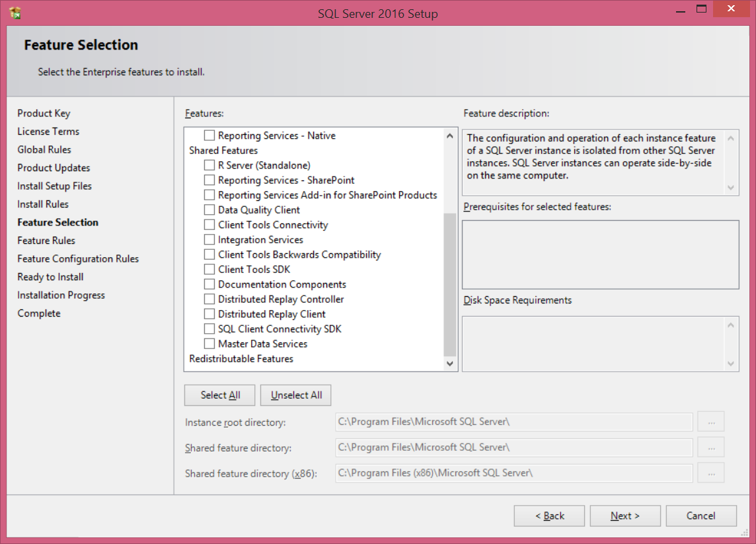
Task: Click the Instance root directory field
Action: click(x=514, y=422)
